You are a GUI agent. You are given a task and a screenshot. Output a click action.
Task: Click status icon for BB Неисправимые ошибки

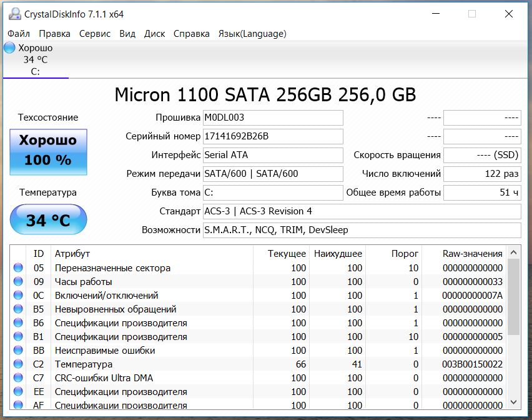18,350
